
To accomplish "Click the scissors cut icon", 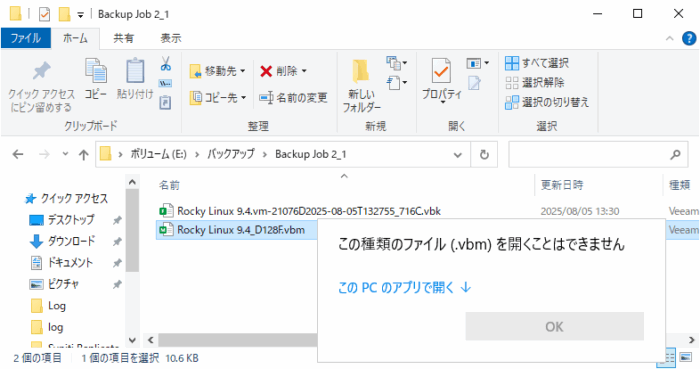I will pos(166,63).
